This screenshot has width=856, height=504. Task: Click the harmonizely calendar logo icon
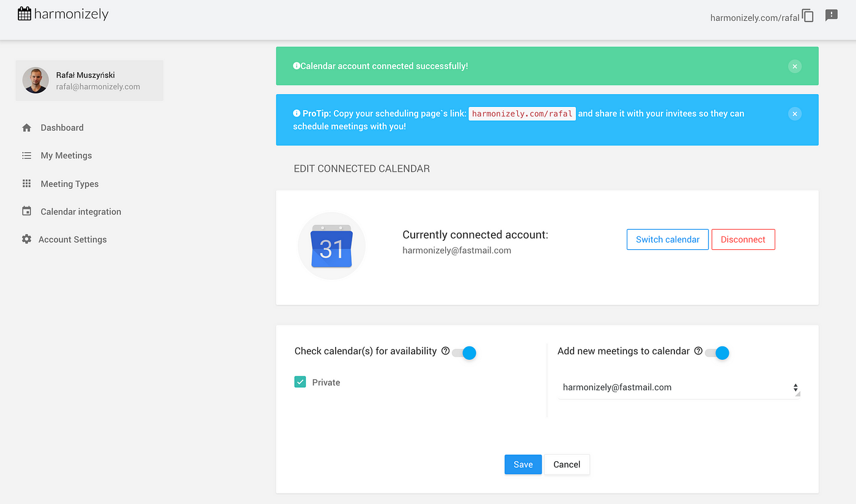coord(24,13)
